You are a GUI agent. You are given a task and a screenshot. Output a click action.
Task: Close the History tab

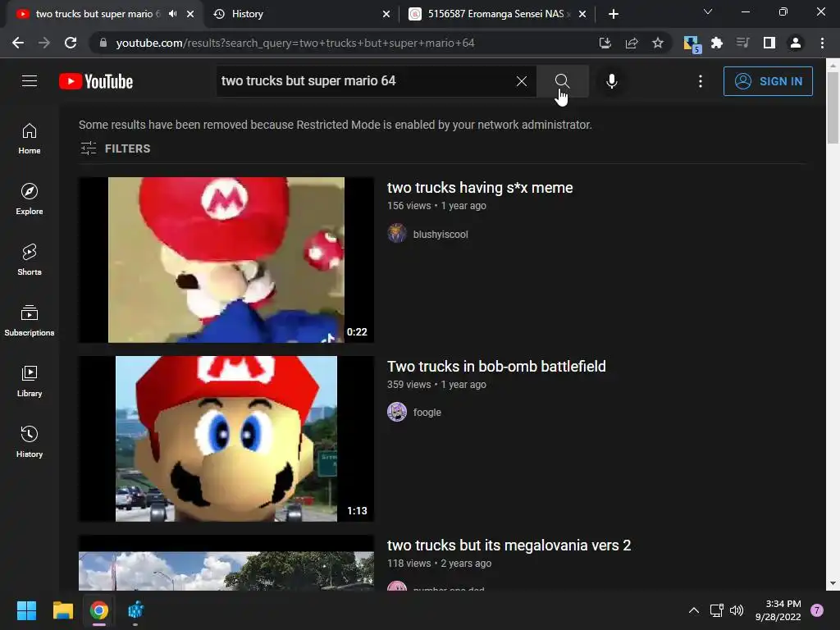tap(386, 14)
